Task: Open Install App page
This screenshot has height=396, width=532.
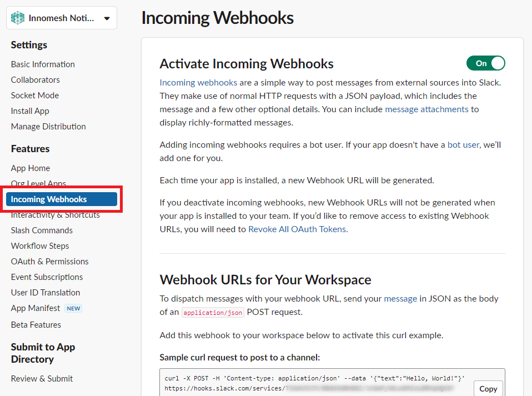Action: [30, 111]
